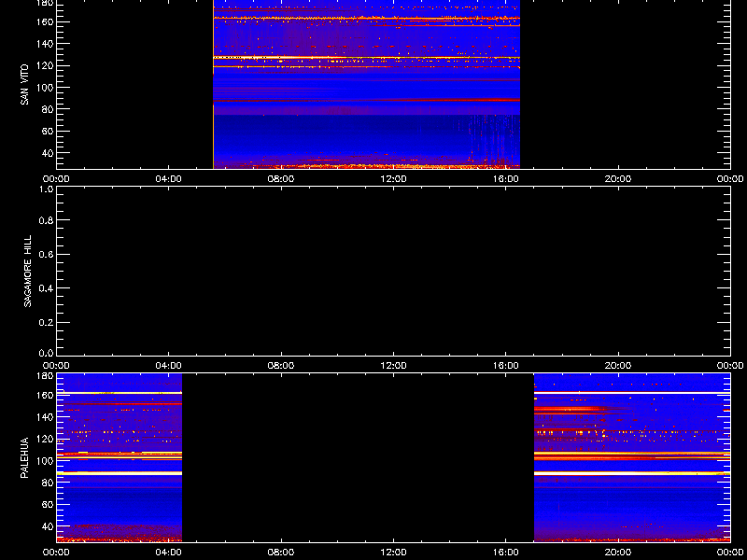747x560 pixels.
Task: Click the empty Sagamore Hill plot area
Action: click(x=393, y=271)
